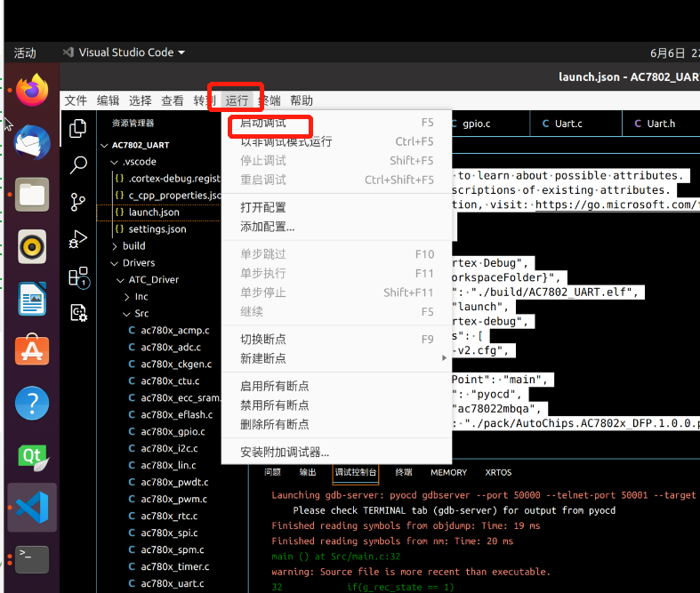Choose 以非调试模式运行 Run Without Debugging
Viewport: 700px width, 593px height.
336,141
